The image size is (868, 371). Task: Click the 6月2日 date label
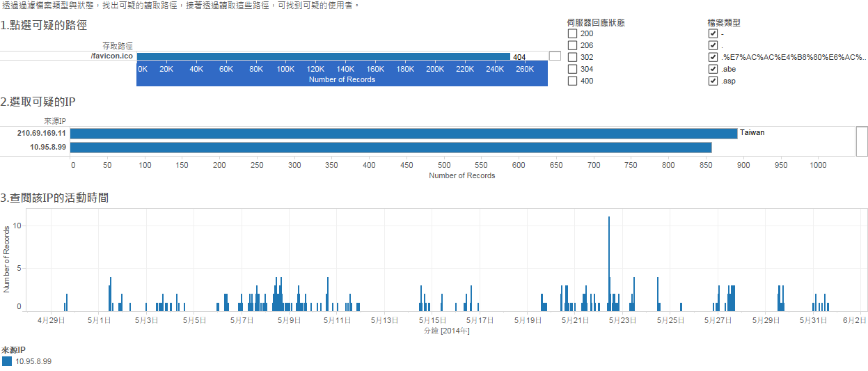pyautogui.click(x=855, y=320)
